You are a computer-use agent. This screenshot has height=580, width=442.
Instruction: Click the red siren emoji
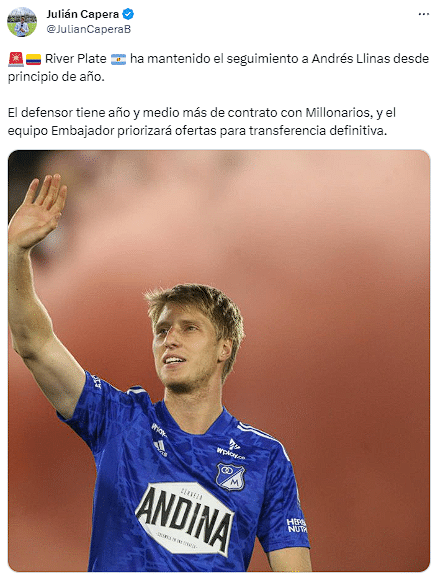pos(16,59)
